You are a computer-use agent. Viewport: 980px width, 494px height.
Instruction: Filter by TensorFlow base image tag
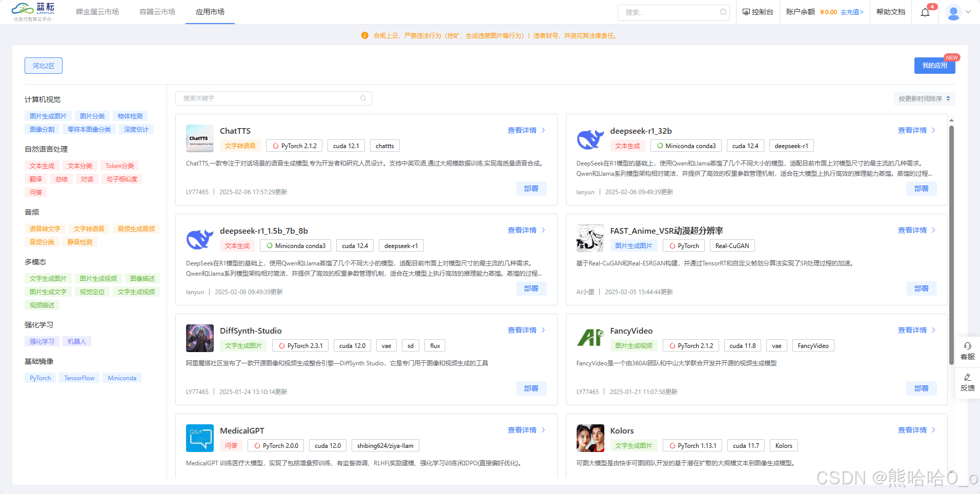point(79,378)
